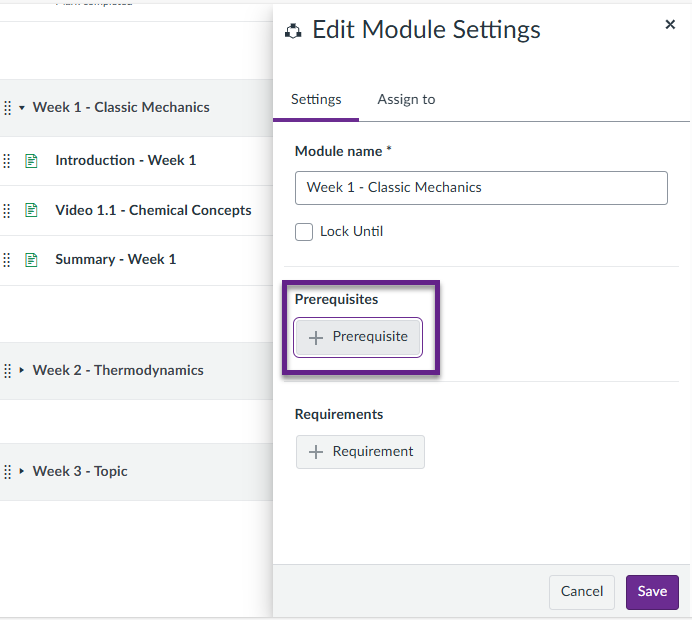Click page icon next to Summary - Week 1
This screenshot has width=692, height=620.
31,260
